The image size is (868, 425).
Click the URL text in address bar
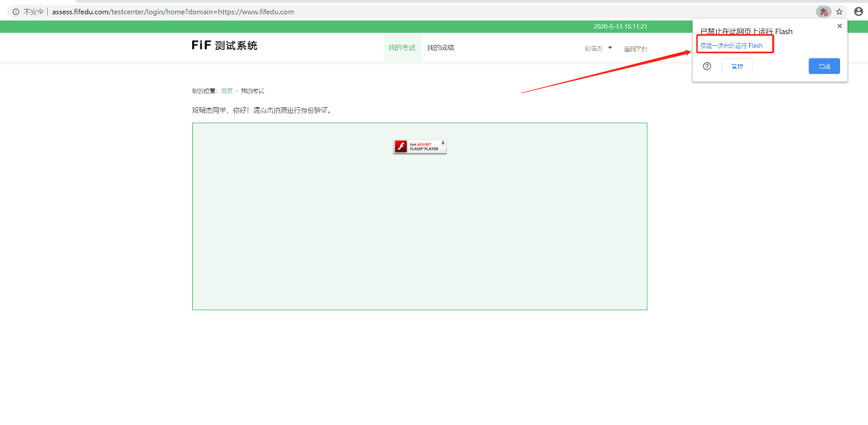(173, 12)
